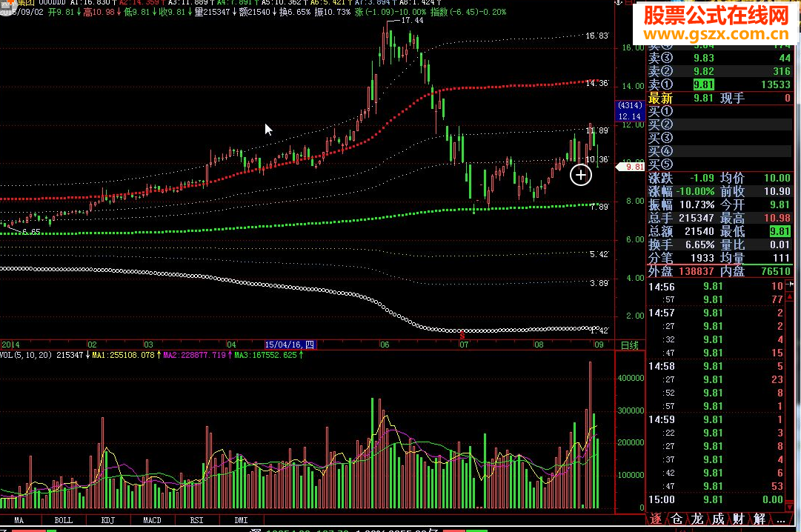
Task: Open the 财 (financials) tab
Action: (738, 519)
